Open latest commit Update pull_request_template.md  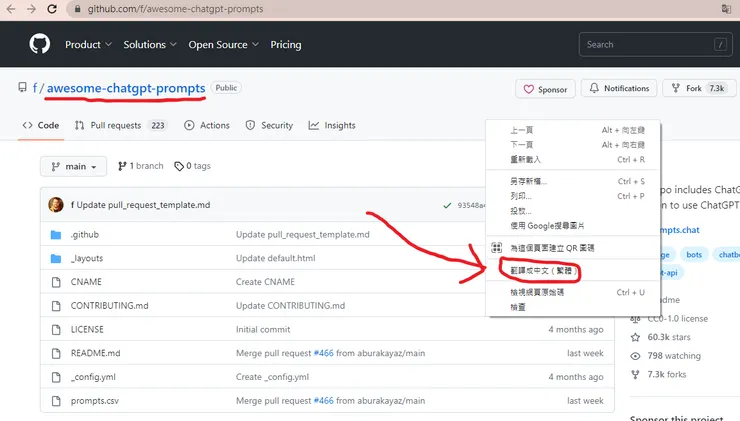[x=143, y=205]
